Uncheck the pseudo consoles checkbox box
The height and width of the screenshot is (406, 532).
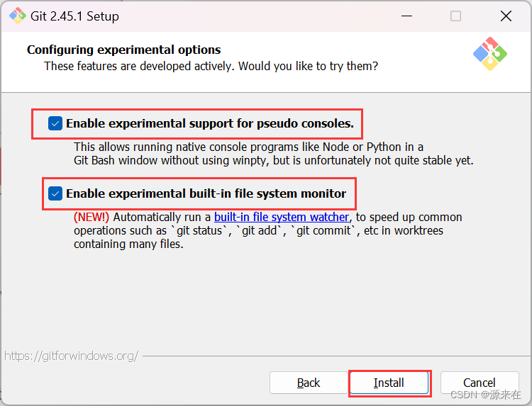click(x=55, y=123)
